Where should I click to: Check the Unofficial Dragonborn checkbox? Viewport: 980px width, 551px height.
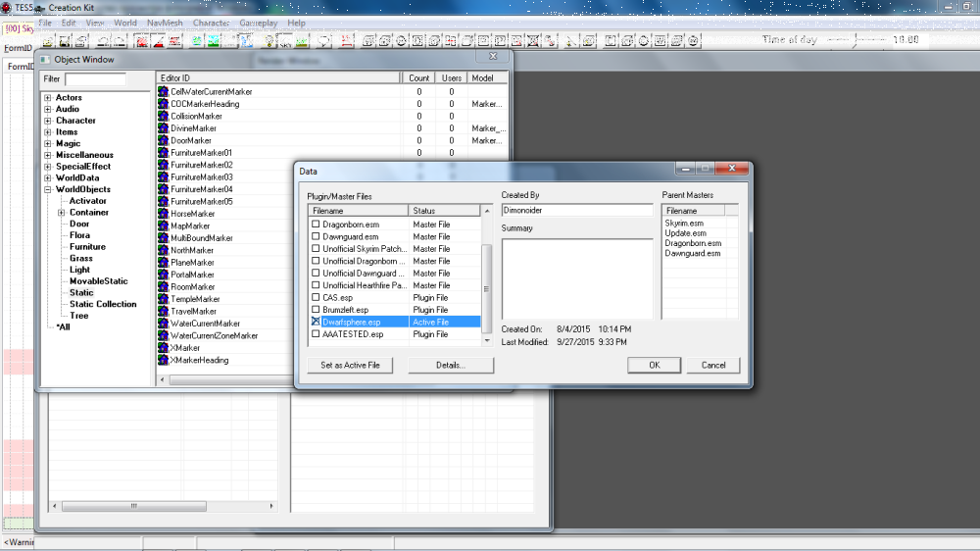pos(316,261)
